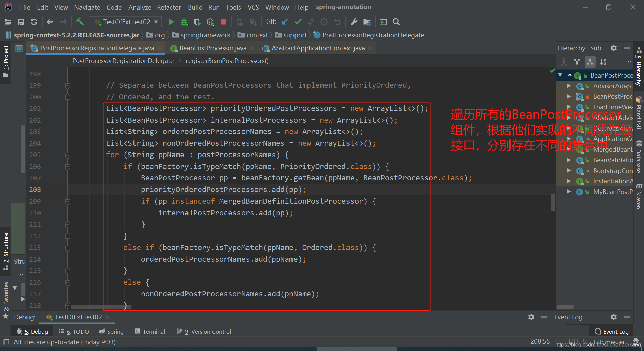The width and height of the screenshot is (644, 351).
Task: Open settings with the wrench icon
Action: 354,22
